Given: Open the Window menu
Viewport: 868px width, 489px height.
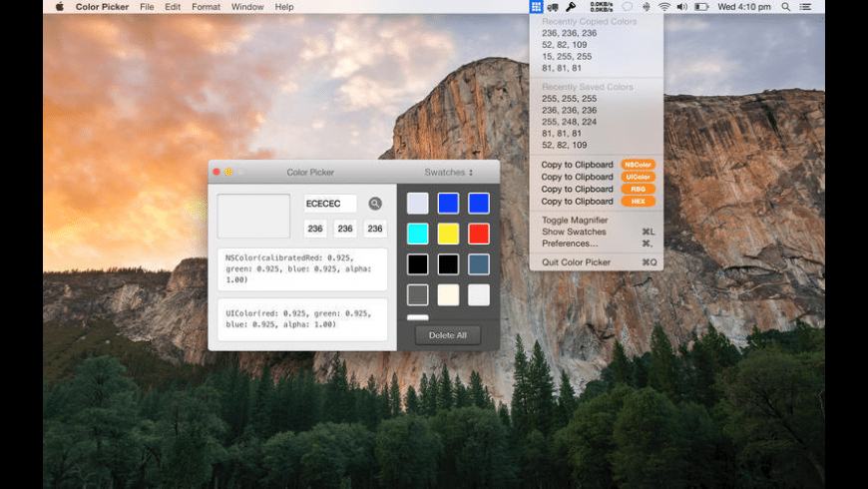Looking at the screenshot, I should point(247,7).
